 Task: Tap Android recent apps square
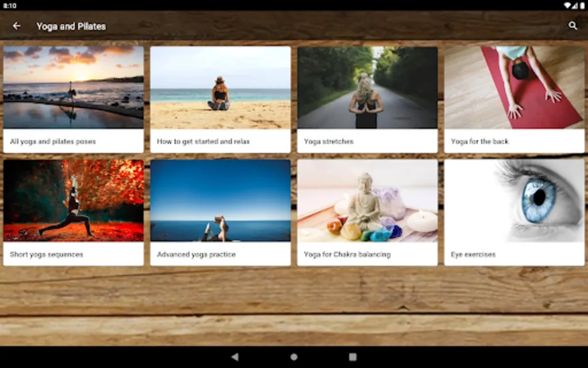pyautogui.click(x=353, y=356)
